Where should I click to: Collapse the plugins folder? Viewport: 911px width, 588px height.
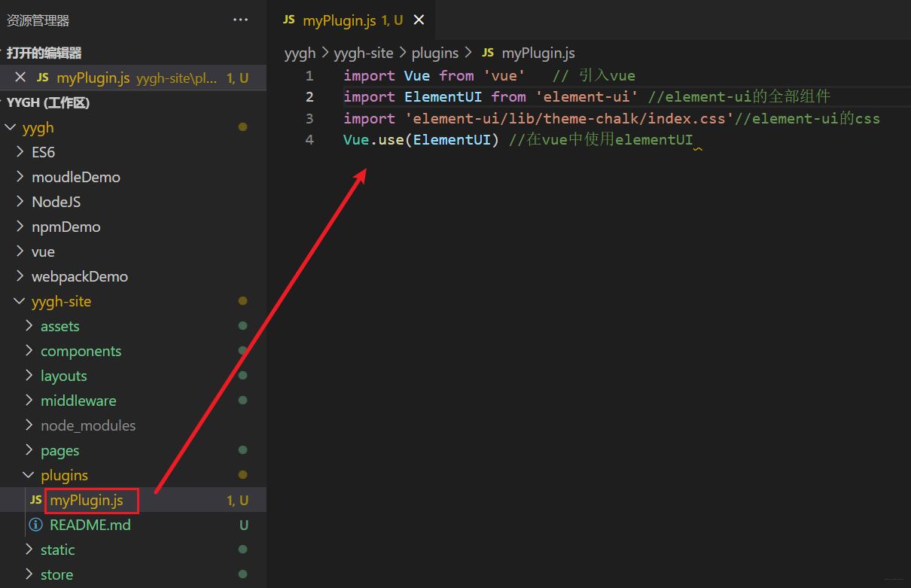tap(29, 475)
